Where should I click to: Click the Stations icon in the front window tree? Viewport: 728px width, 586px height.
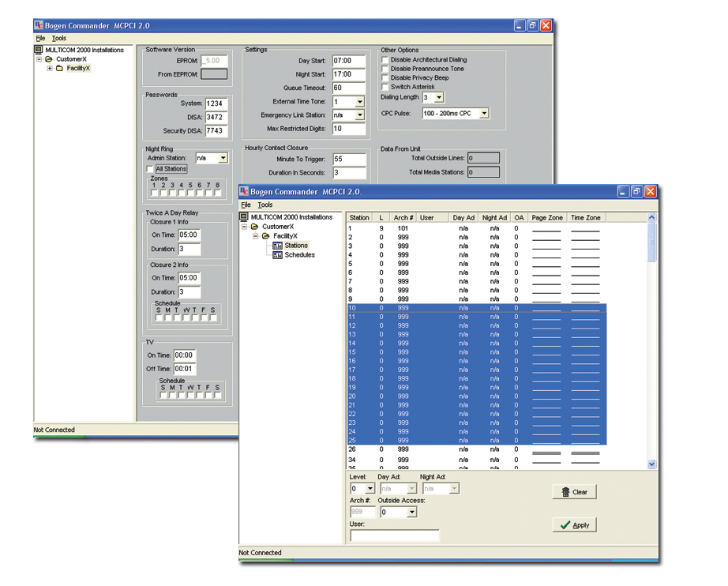(x=277, y=246)
